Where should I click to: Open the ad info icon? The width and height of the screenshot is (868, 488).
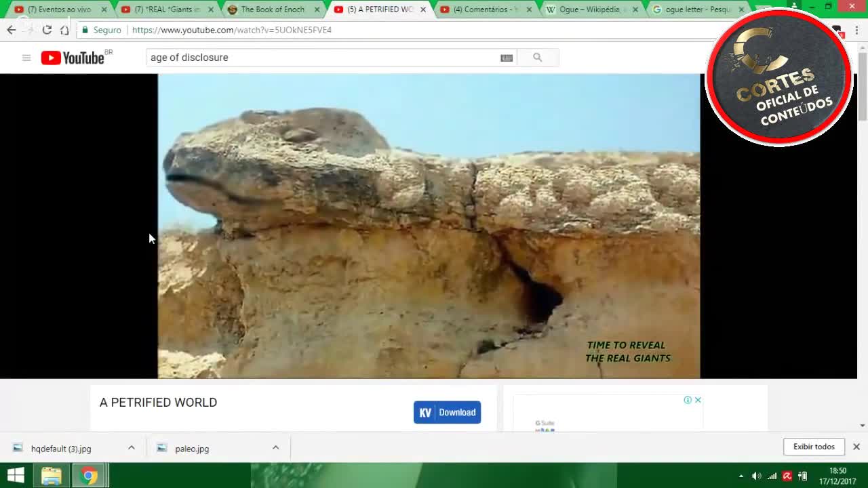(688, 400)
